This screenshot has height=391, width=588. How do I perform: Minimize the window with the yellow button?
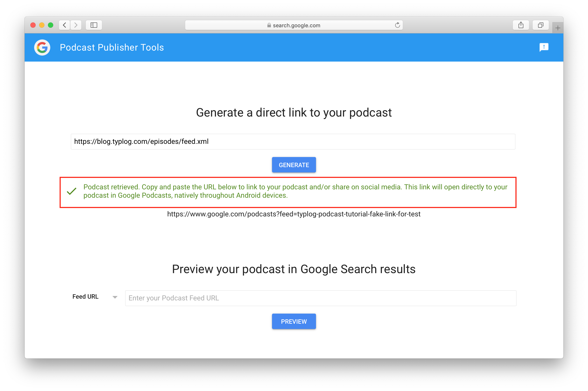click(x=42, y=25)
